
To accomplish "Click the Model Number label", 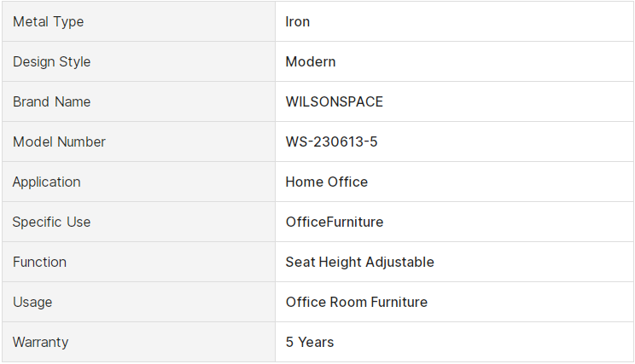I will point(59,142).
